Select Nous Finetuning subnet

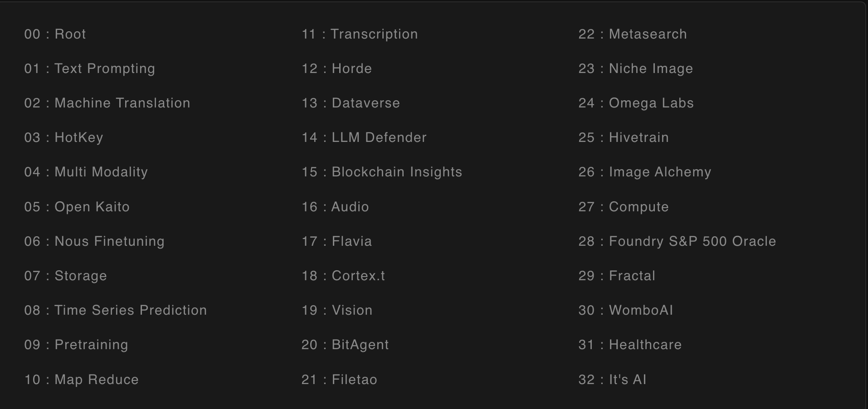(x=94, y=241)
